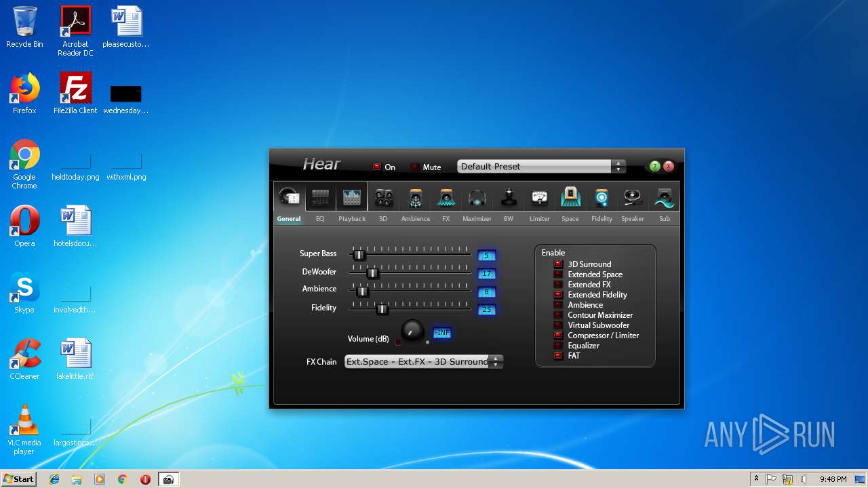Open the 3D tab icon
Image resolution: width=868 pixels, height=488 pixels.
click(x=383, y=197)
